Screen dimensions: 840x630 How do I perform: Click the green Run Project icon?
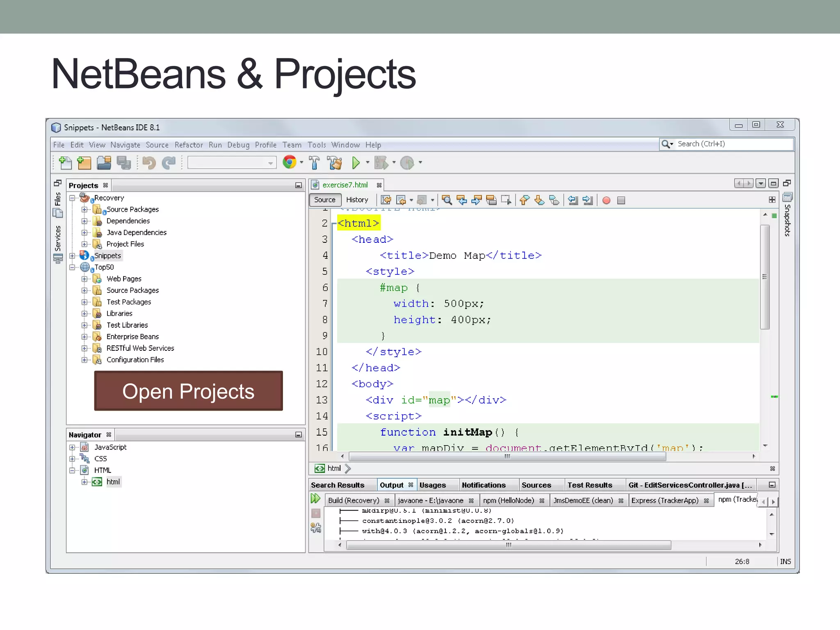point(356,163)
